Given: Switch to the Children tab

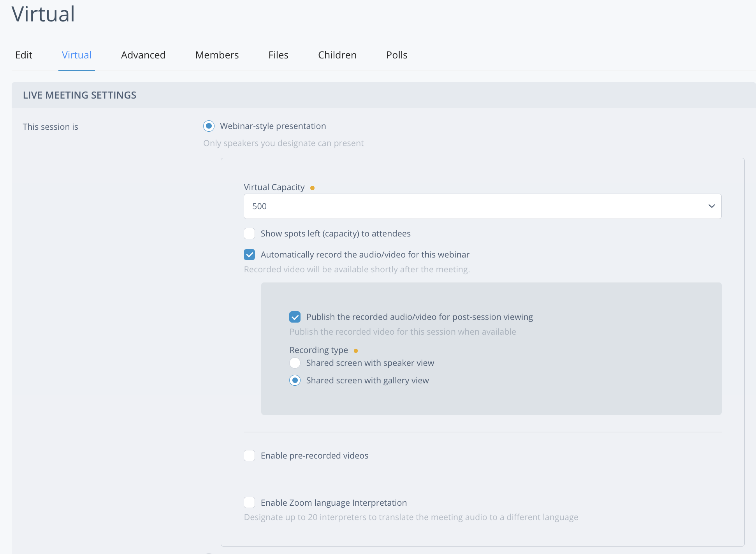Looking at the screenshot, I should click(337, 55).
